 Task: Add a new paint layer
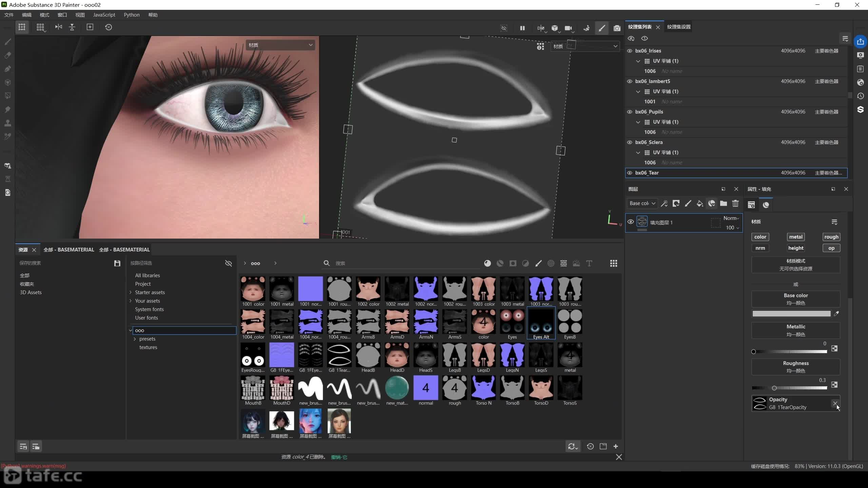point(688,203)
